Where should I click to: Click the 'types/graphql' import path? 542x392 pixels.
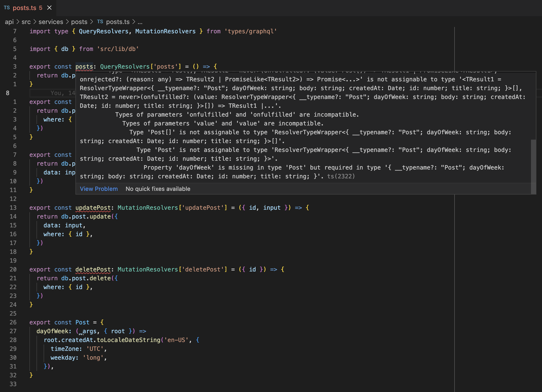[x=250, y=31]
